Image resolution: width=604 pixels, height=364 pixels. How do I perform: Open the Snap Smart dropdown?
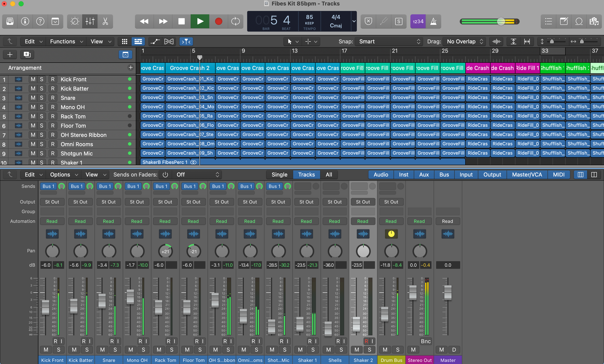(x=389, y=42)
